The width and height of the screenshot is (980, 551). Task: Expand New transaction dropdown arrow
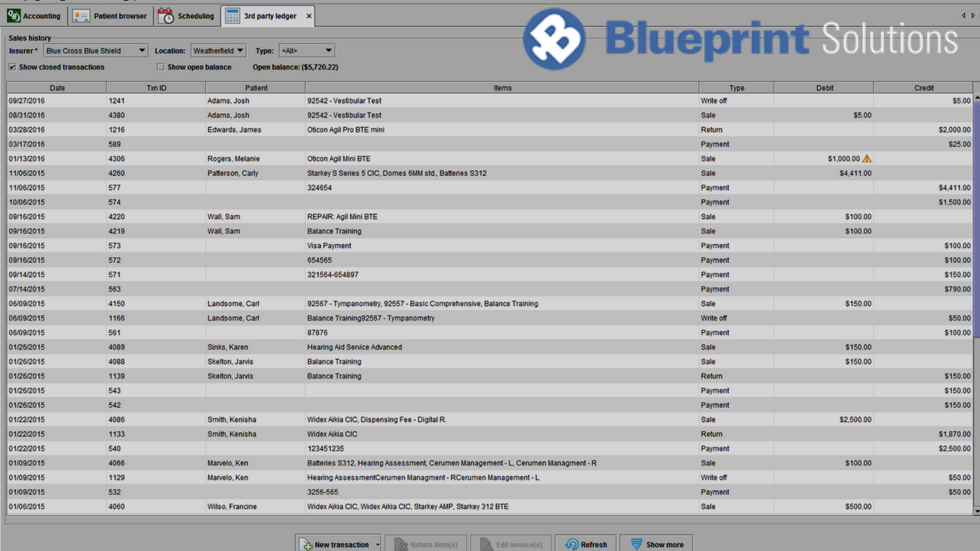pyautogui.click(x=377, y=545)
